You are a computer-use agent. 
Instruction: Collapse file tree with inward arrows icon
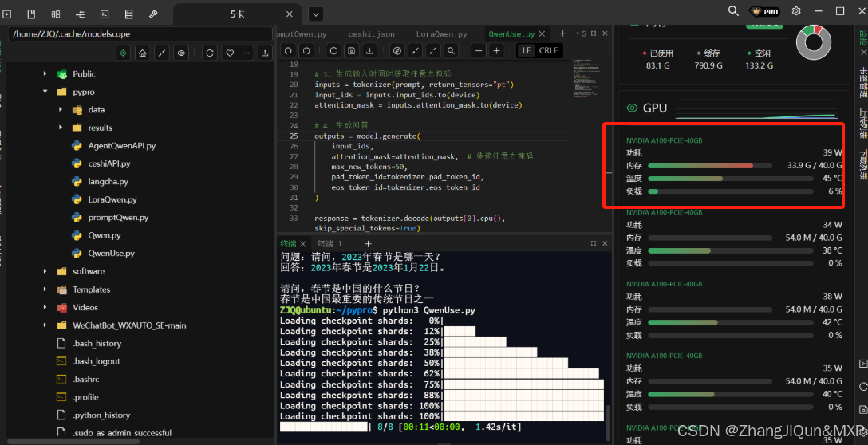pyautogui.click(x=162, y=53)
